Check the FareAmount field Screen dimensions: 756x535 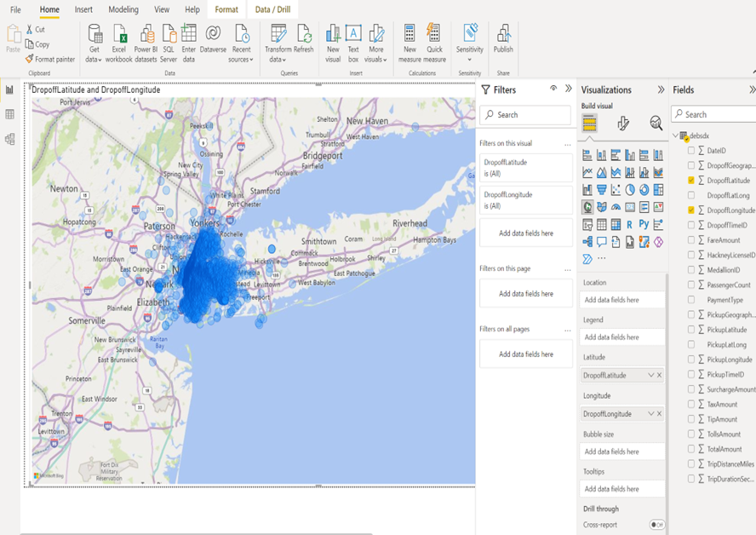tap(691, 240)
